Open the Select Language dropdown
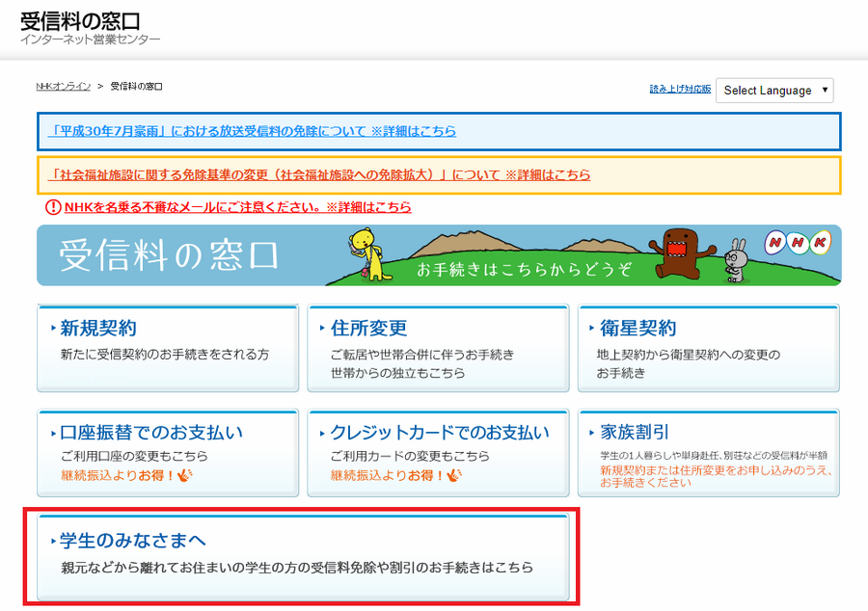 point(772,90)
